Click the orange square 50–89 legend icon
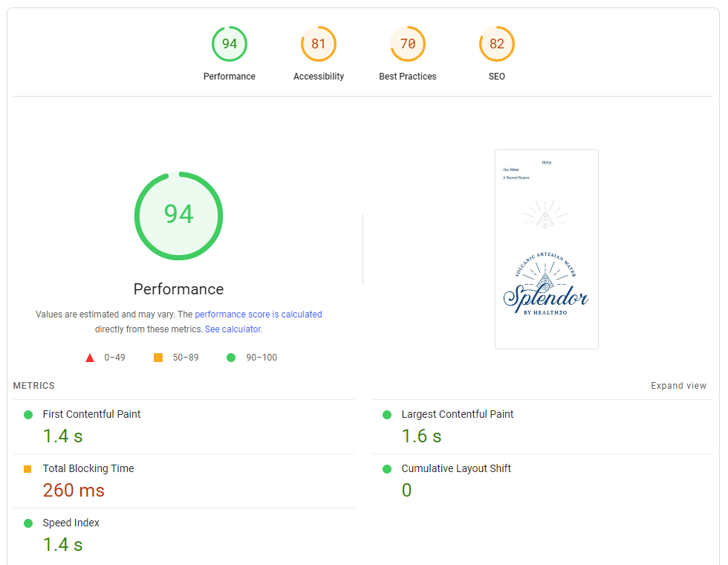Viewport: 728px width, 565px height. pos(158,358)
